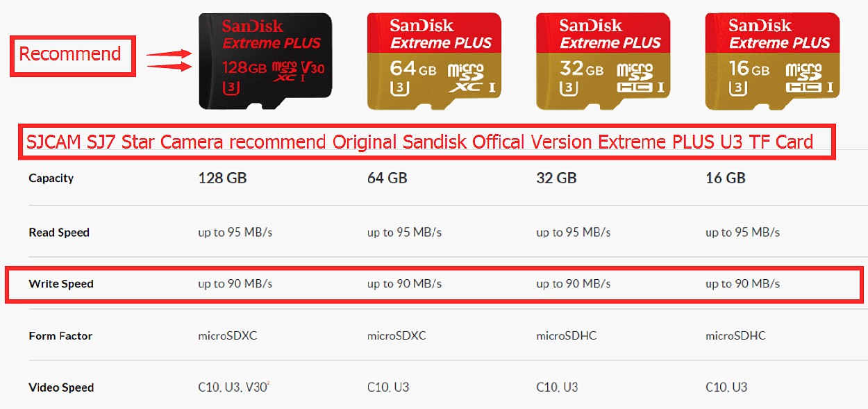Screen dimensions: 868x409
Task: Click the Capacity row label
Action: (51, 178)
